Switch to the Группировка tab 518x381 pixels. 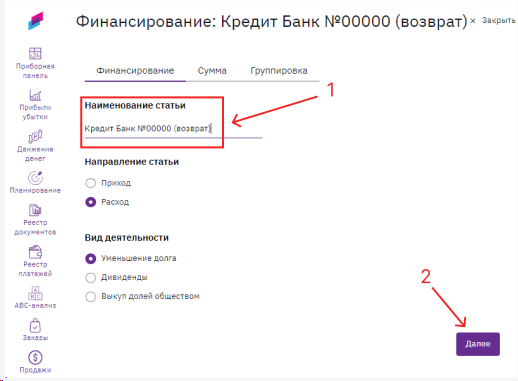[x=279, y=71]
